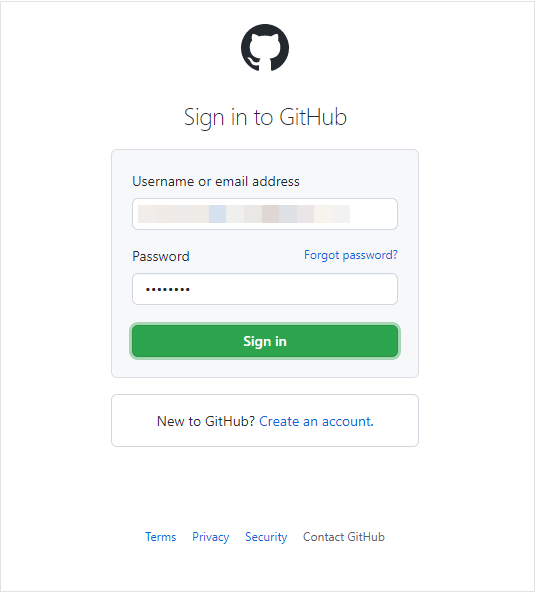Focus the Password input field
The width and height of the screenshot is (535, 592).
(x=265, y=289)
